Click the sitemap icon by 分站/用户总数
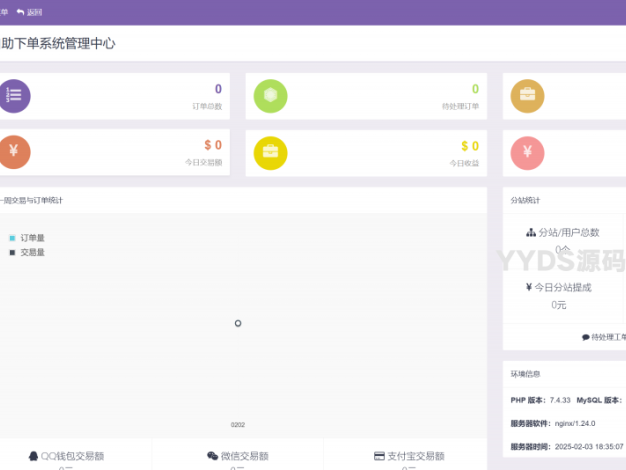Screen dimensions: 626x470 (531, 232)
